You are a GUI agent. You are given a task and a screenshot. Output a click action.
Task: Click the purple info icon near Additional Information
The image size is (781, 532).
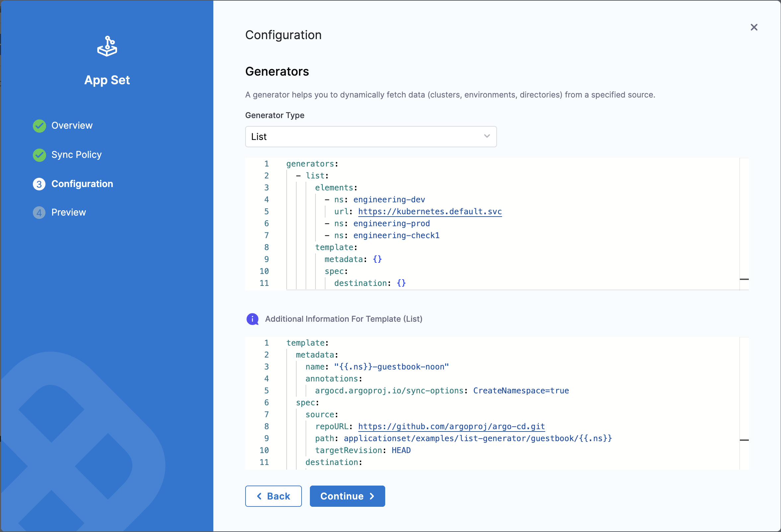[x=252, y=319]
